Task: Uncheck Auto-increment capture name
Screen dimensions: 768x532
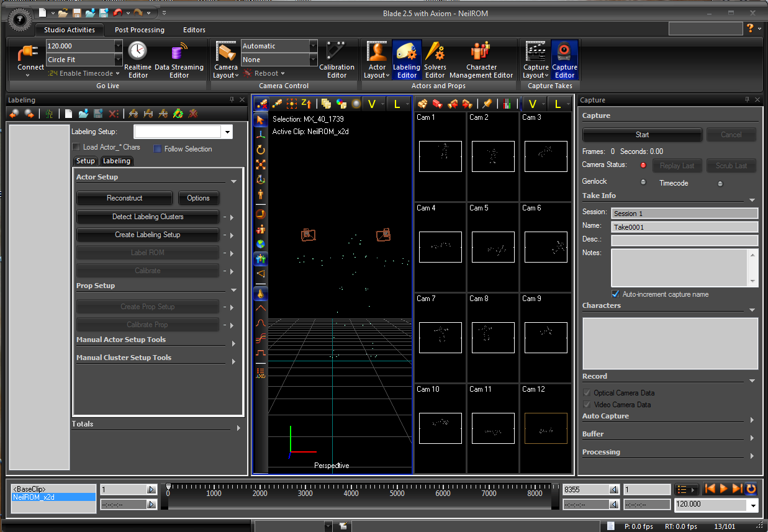Action: click(615, 294)
